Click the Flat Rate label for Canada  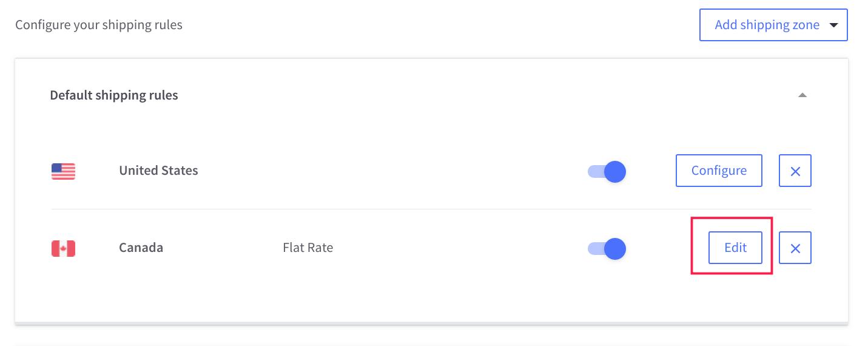click(308, 248)
